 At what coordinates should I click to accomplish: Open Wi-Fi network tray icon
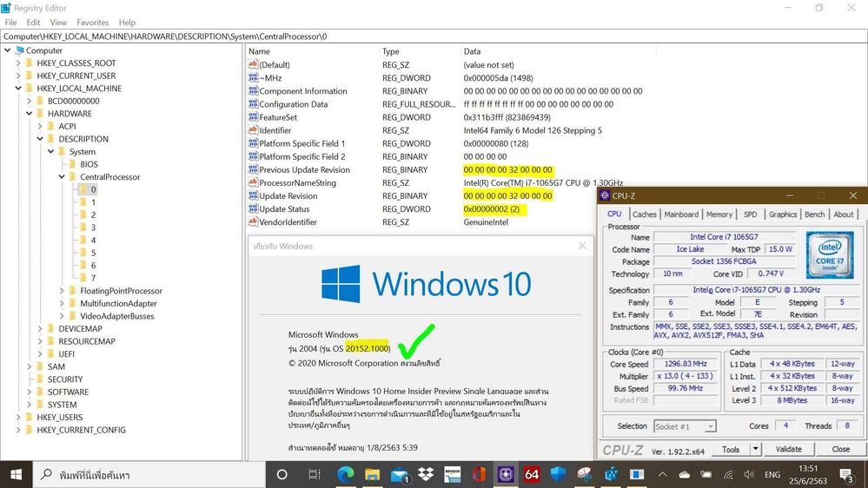[x=728, y=475]
